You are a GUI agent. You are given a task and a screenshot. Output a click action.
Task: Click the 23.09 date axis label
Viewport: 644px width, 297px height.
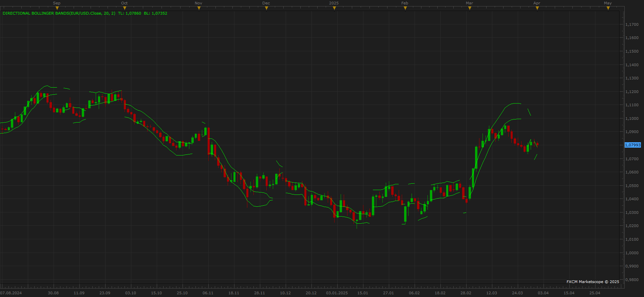click(x=105, y=293)
